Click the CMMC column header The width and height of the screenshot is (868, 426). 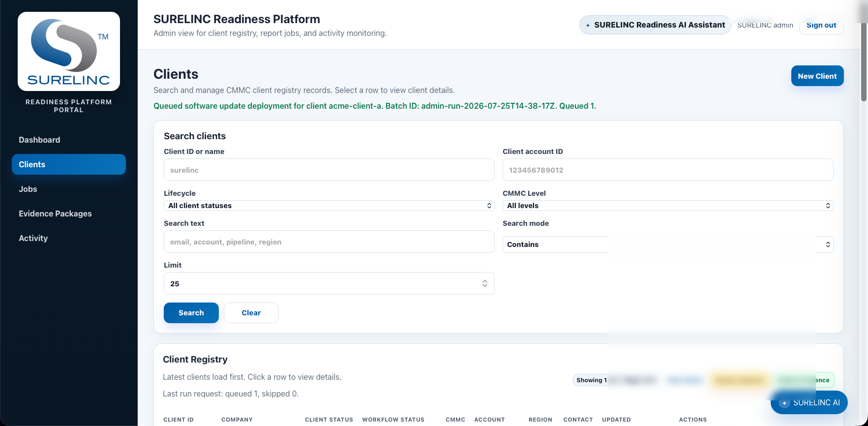point(455,420)
